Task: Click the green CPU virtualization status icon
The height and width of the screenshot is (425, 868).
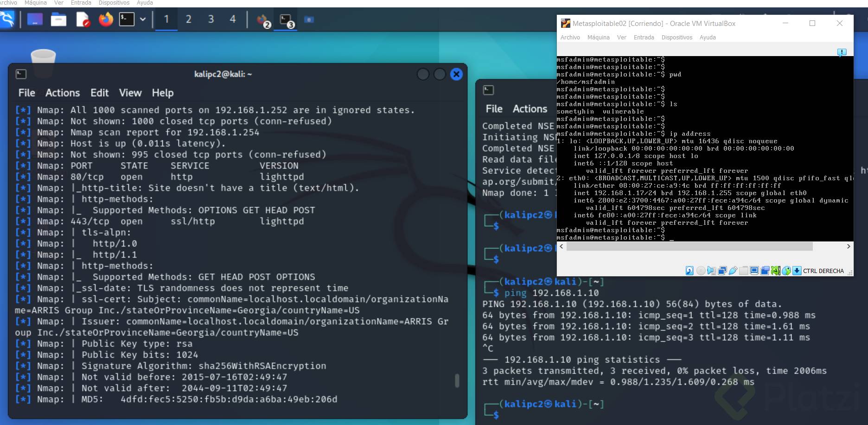Action: pos(776,271)
